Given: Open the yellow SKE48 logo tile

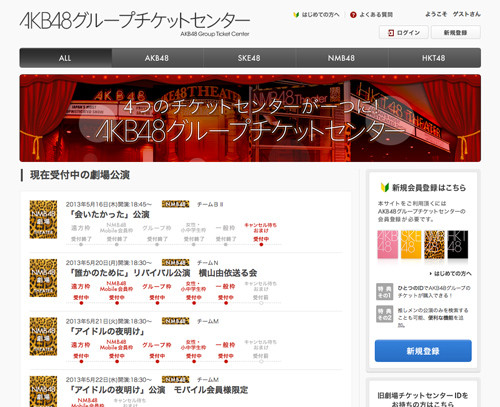Looking at the screenshot, I should pos(411,245).
